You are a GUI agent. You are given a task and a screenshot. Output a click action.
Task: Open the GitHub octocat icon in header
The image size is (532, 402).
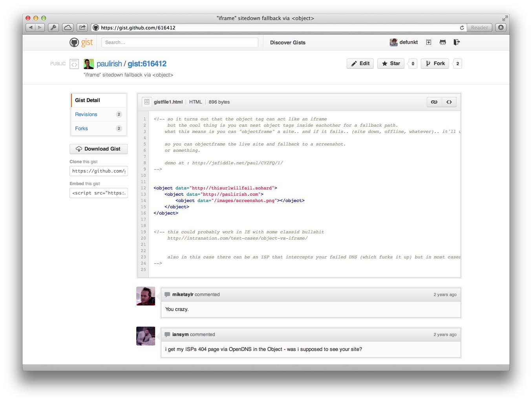tap(443, 42)
